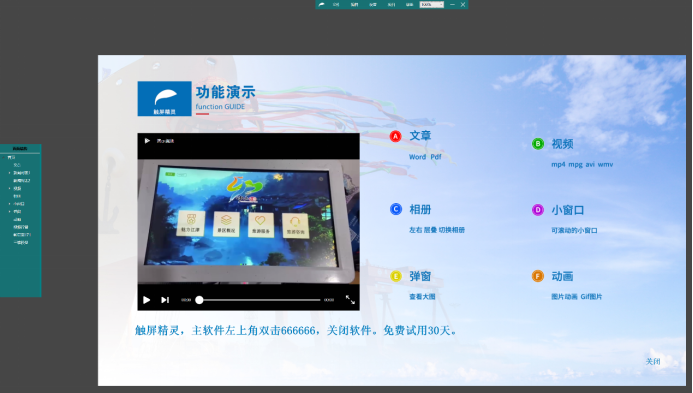The width and height of the screenshot is (693, 393).
Task: Click the small play icon in video title bar
Action: coord(147,141)
